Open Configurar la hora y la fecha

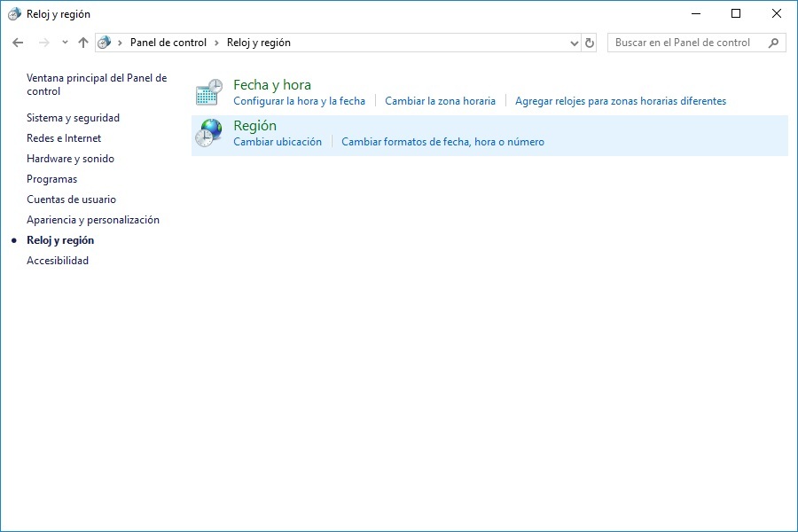click(299, 101)
